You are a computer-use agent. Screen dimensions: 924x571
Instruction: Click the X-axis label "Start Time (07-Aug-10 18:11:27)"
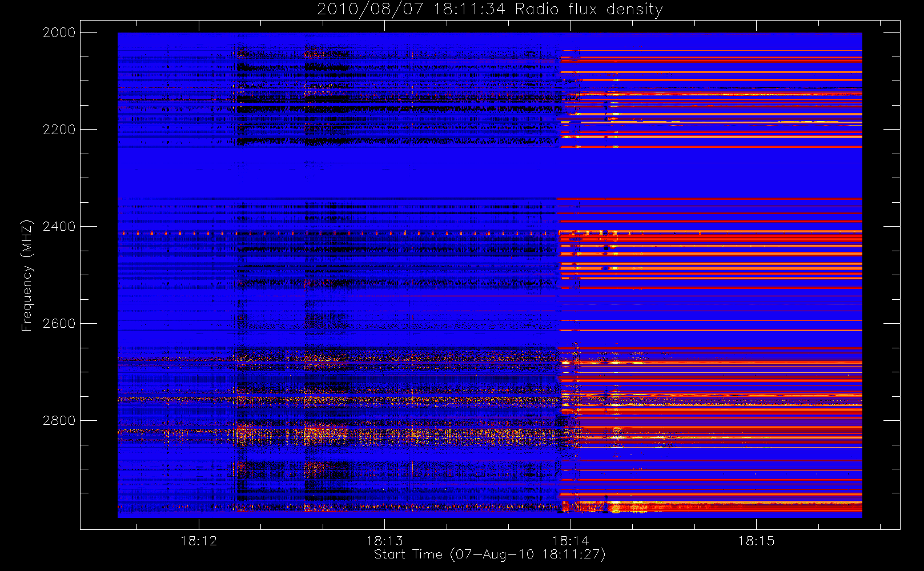click(x=489, y=554)
